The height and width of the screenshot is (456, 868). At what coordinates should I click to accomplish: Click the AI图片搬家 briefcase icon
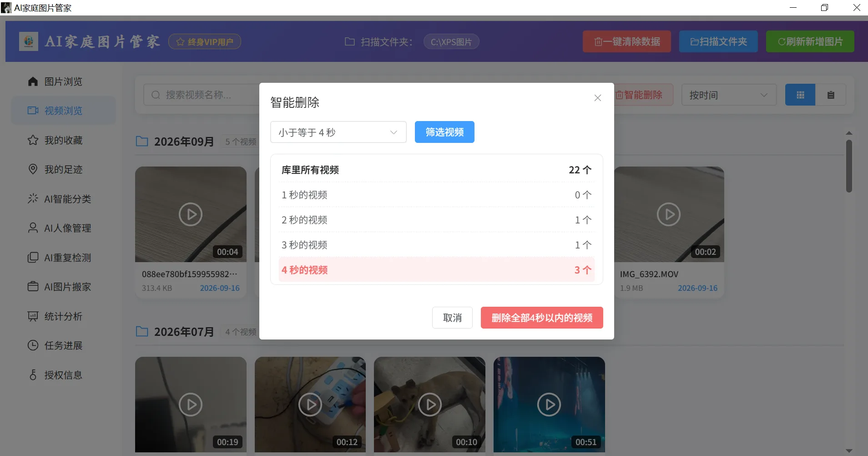tap(33, 286)
